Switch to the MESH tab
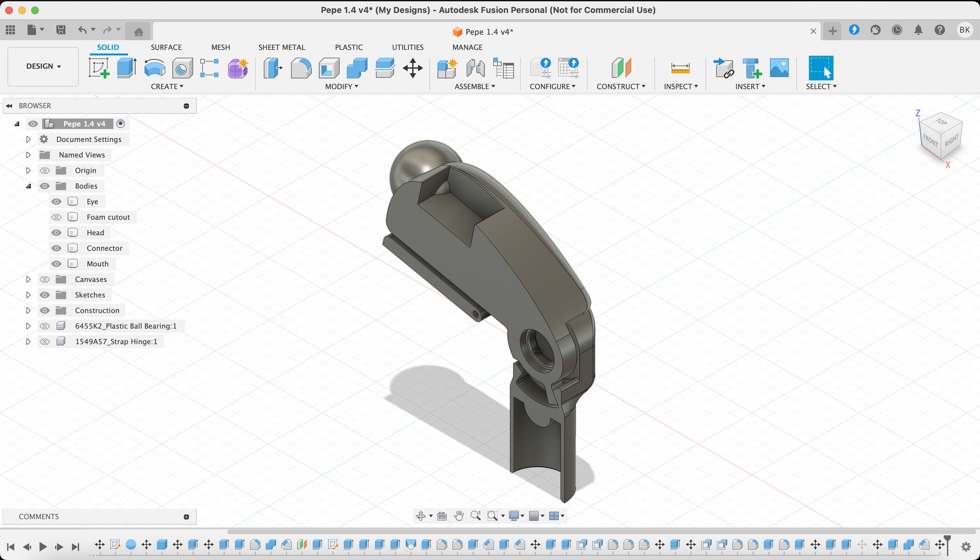 pyautogui.click(x=221, y=47)
